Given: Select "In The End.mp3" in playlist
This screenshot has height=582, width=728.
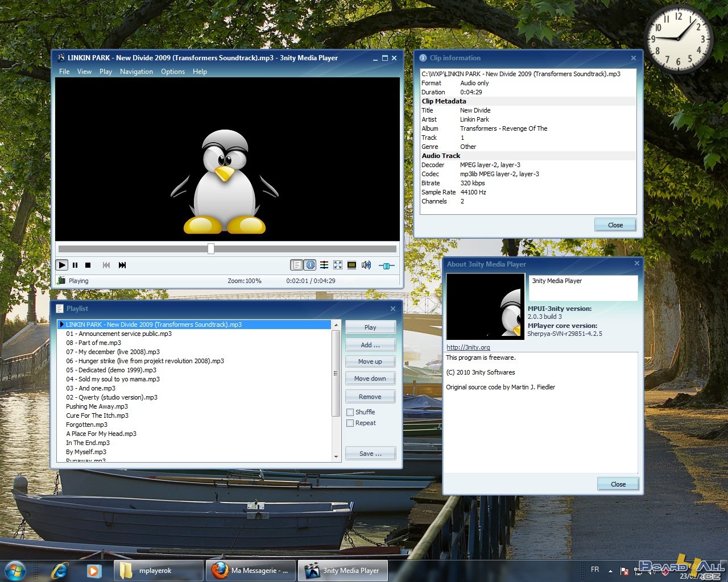Looking at the screenshot, I should [x=88, y=443].
